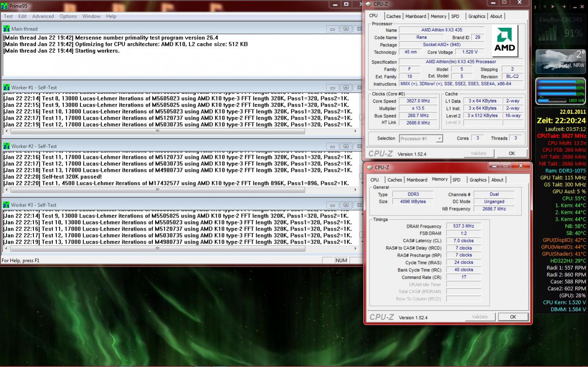The image size is (588, 367).
Task: Click Worker #1 horizontal scrollbar left arrow
Action: pyautogui.click(x=6, y=131)
